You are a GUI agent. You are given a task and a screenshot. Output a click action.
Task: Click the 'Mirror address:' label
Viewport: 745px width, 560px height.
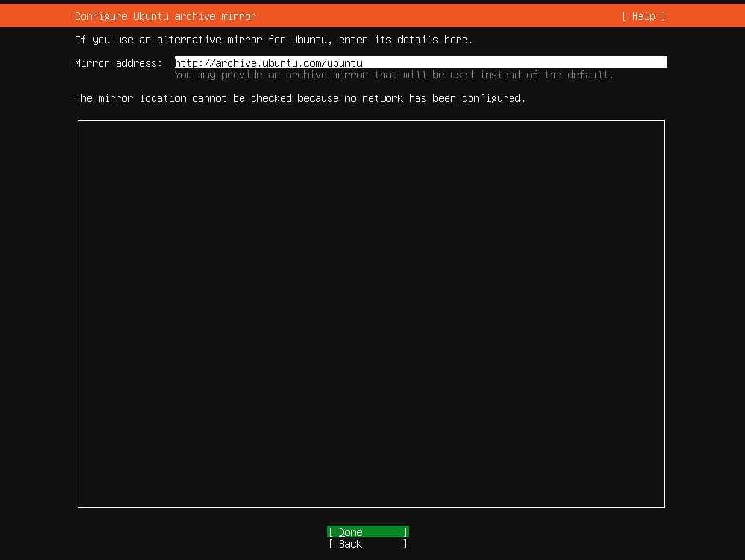point(119,63)
